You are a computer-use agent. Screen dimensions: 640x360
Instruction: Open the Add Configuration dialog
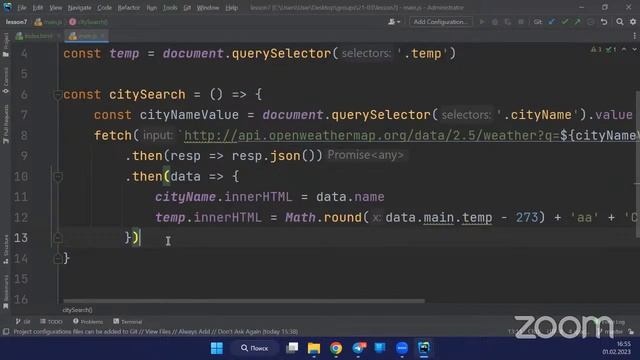440,22
